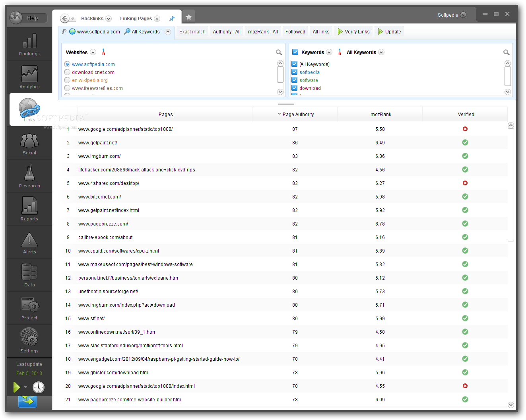Click the All links button

coord(321,32)
